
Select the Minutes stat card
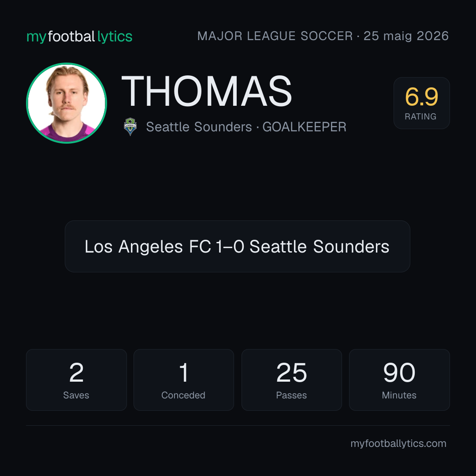point(399,380)
